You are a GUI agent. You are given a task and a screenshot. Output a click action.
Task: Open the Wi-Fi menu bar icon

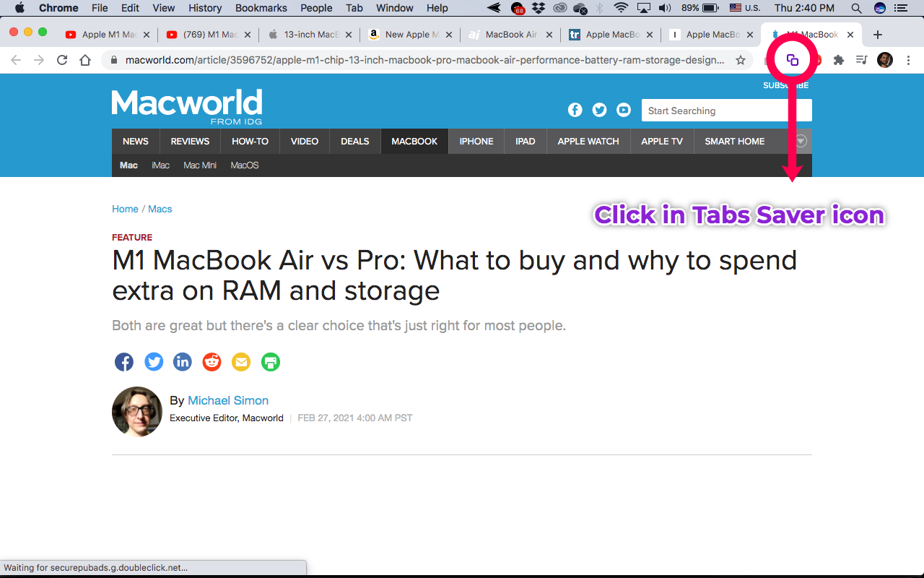(x=621, y=8)
